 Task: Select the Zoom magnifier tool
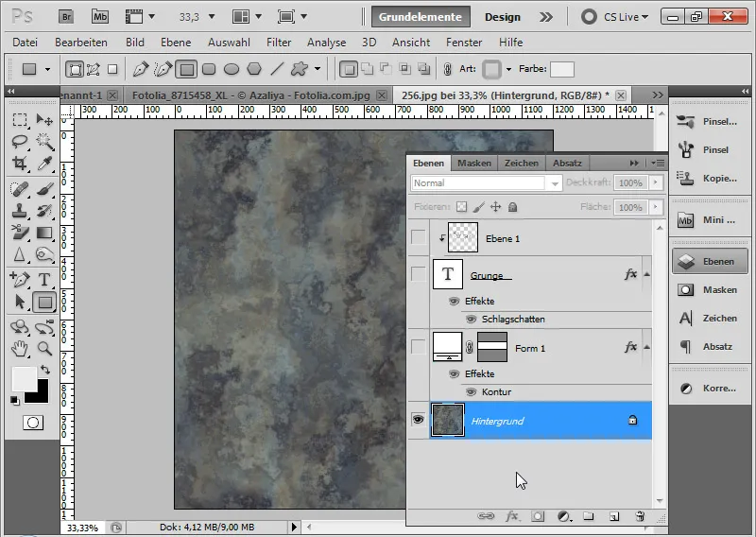[x=44, y=348]
